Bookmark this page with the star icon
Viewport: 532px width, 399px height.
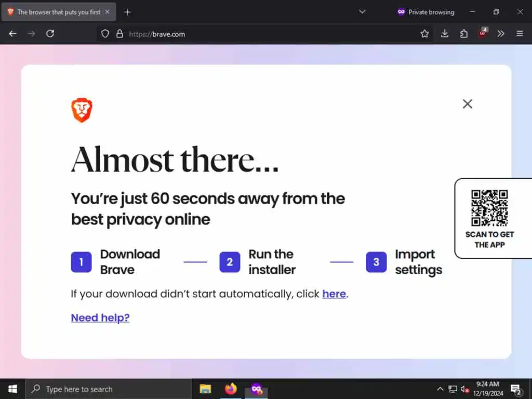(x=424, y=34)
